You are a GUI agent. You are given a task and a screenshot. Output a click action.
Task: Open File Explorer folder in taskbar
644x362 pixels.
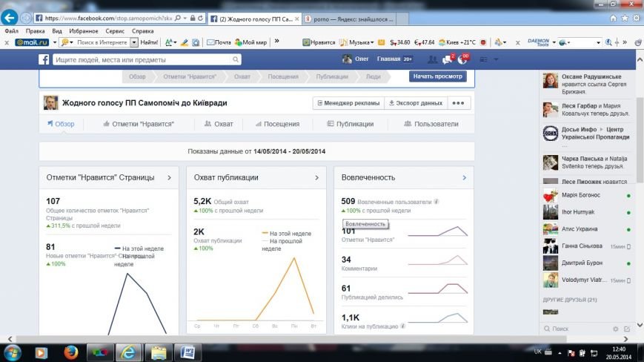coord(158,352)
